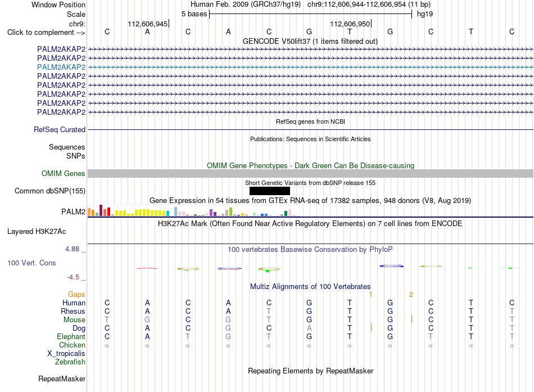Open the 100 Vert. Cons track label
Screen dimensions: 534x392
tap(31, 263)
